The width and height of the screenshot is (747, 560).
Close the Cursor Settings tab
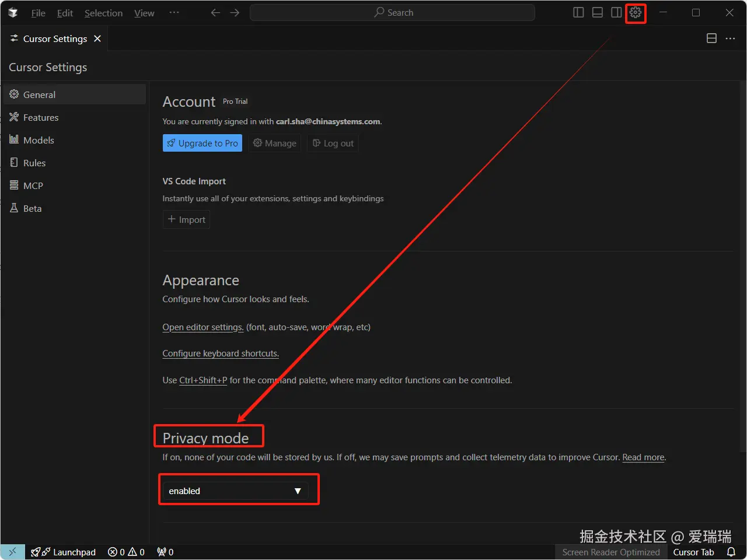tap(97, 38)
